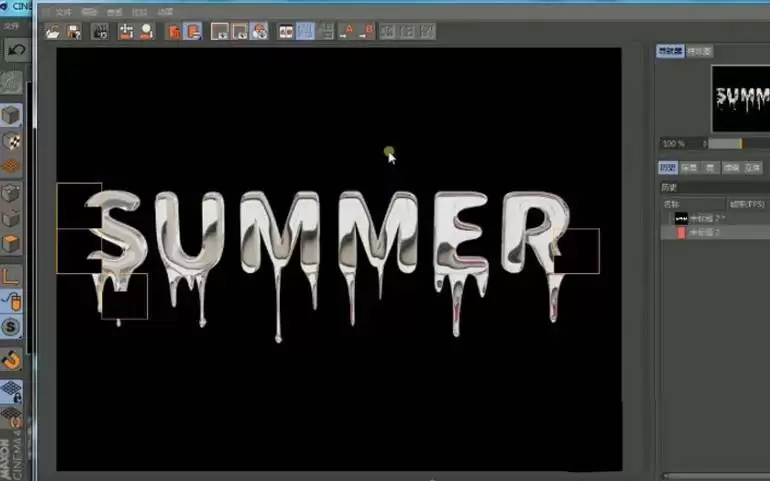Open the second tab next to History
Screen dimensions: 770x481
689,168
